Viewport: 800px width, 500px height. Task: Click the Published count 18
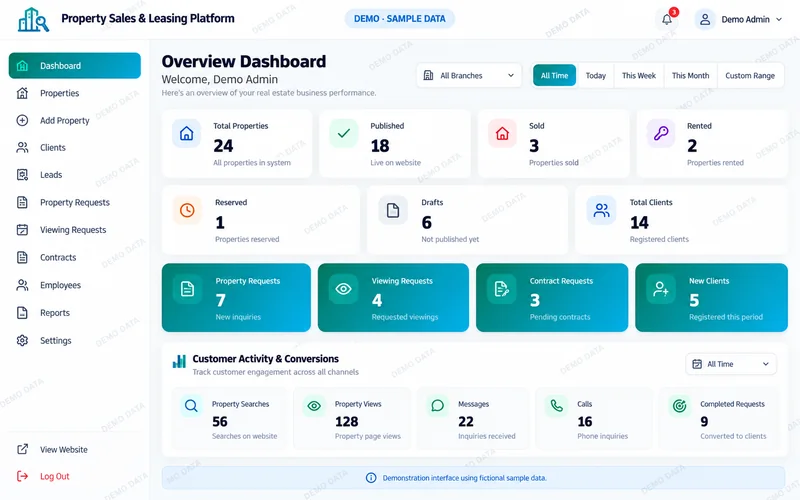coord(380,146)
